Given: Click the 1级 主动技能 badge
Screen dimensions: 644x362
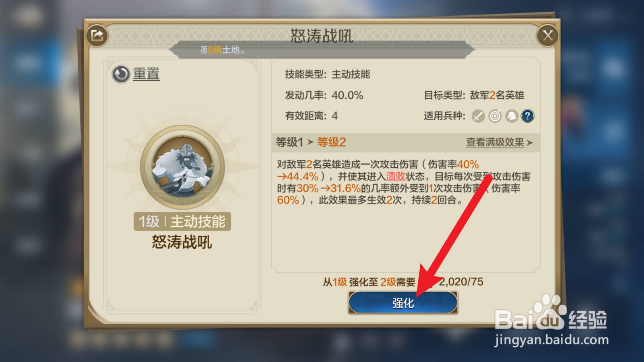Looking at the screenshot, I should click(182, 221).
